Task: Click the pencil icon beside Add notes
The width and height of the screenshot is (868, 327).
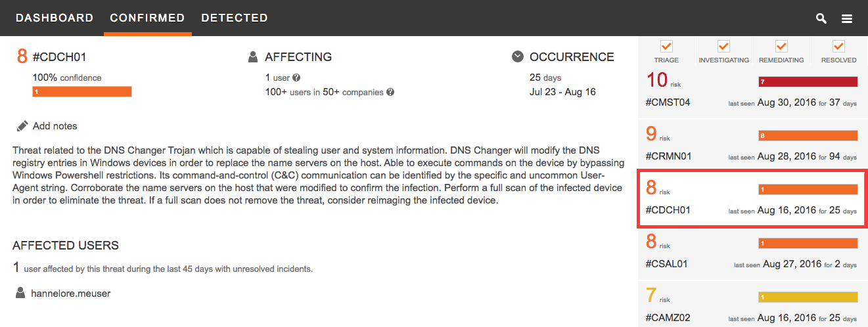Action: [x=22, y=125]
